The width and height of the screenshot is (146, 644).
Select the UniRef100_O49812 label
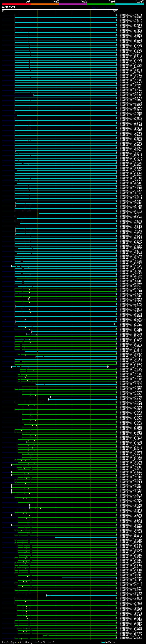pyautogui.click(x=131, y=602)
